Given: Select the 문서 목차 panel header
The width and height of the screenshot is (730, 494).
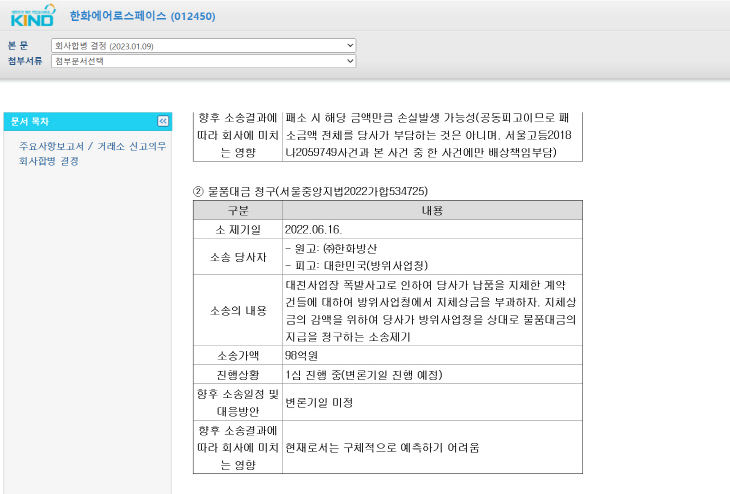Looking at the screenshot, I should tap(88, 122).
